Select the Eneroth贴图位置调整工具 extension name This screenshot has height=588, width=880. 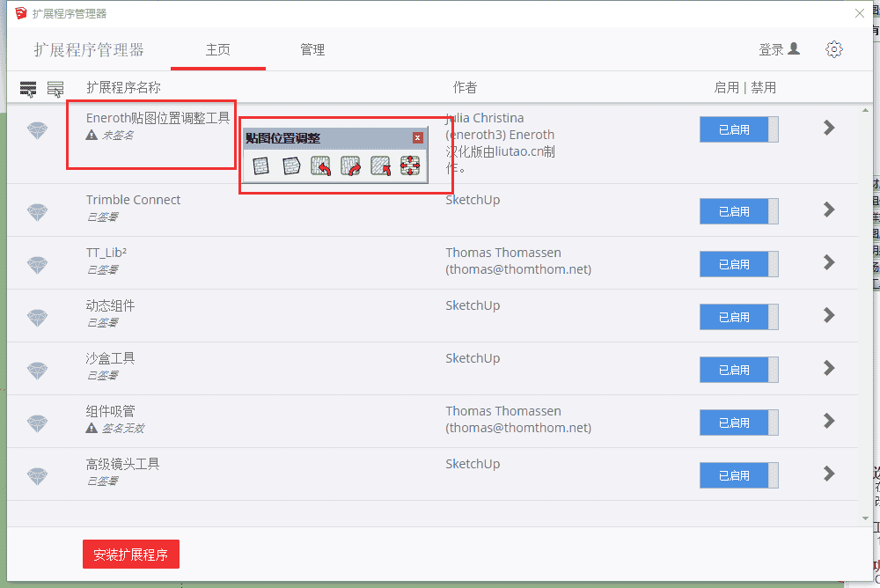point(158,118)
